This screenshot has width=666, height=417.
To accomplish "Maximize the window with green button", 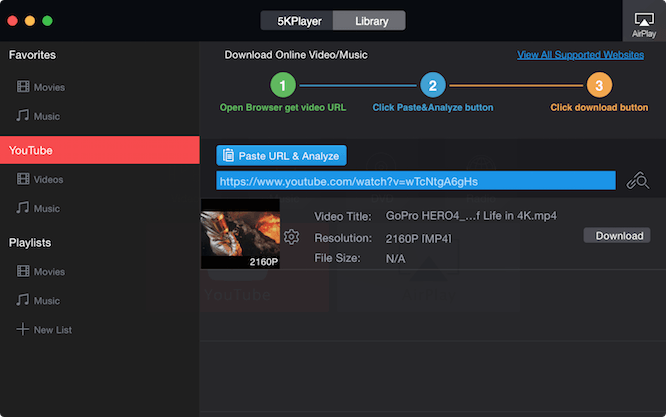I will click(48, 21).
